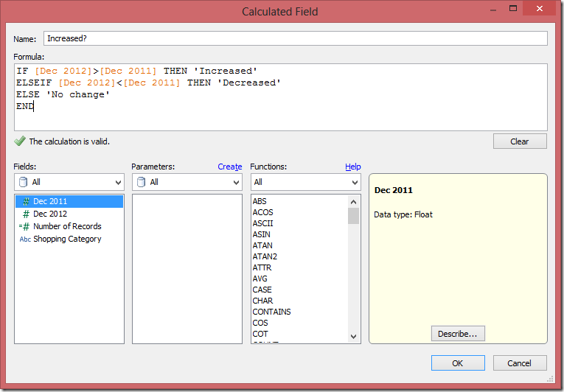Choose the ATTR function from list
564x392 pixels.
coord(262,267)
